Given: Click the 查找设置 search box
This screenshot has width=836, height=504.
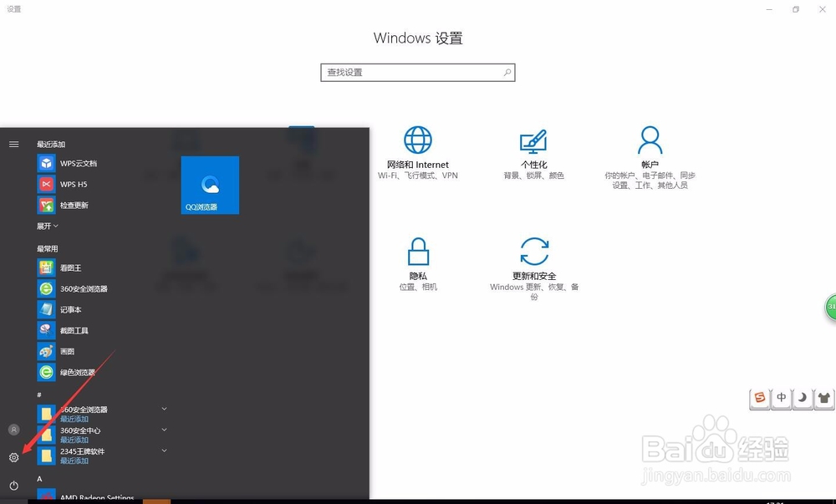Looking at the screenshot, I should tap(418, 73).
